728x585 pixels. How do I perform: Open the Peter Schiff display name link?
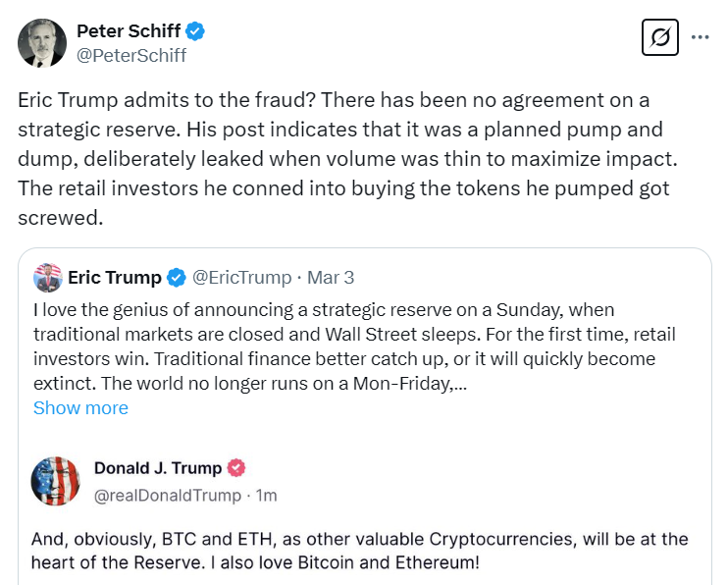click(x=130, y=31)
